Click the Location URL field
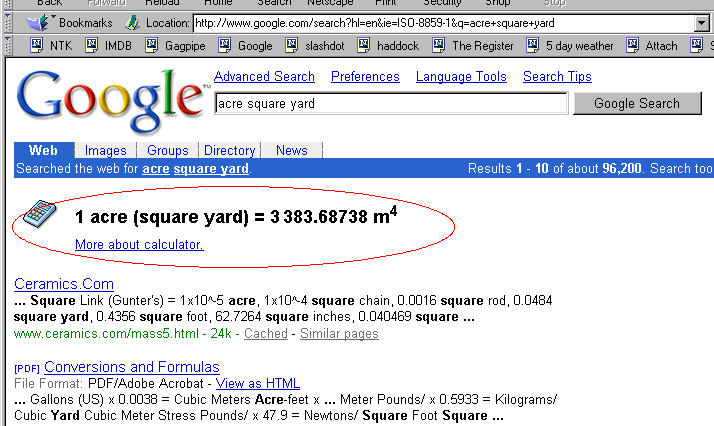The height and width of the screenshot is (426, 714). click(444, 23)
